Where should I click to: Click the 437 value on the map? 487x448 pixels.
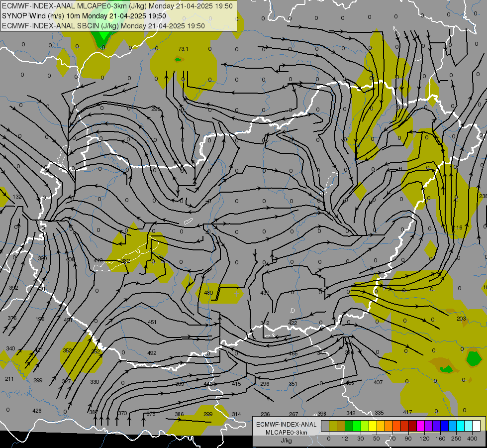coord(265,293)
